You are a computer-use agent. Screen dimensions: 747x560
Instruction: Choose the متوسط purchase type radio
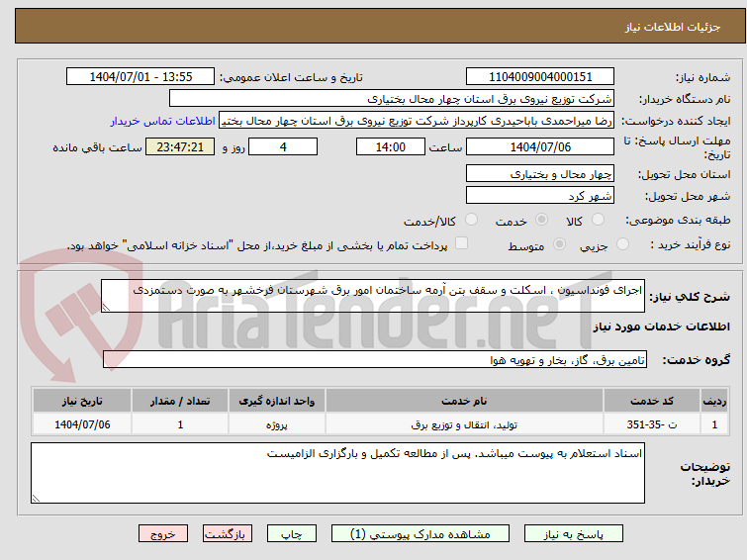[559, 244]
